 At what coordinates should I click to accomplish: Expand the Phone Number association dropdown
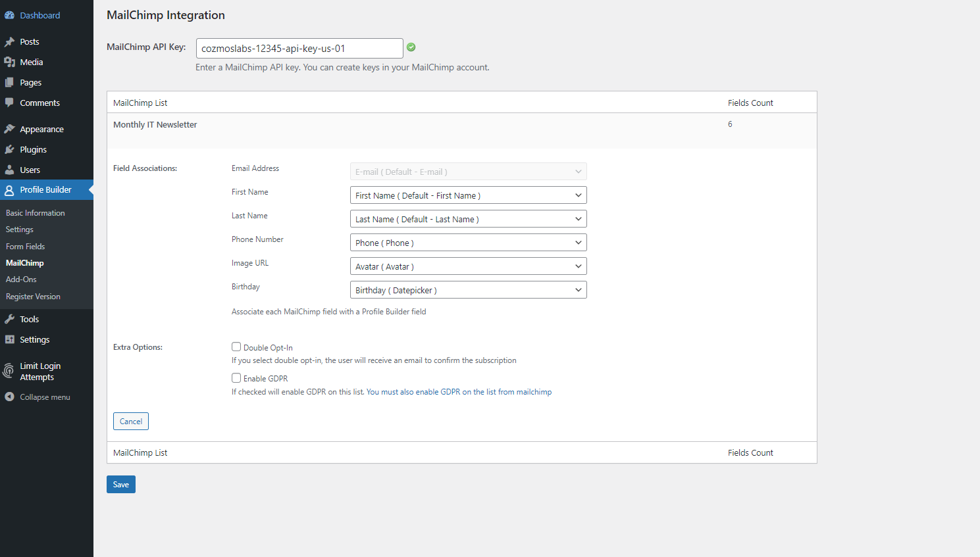click(x=468, y=243)
